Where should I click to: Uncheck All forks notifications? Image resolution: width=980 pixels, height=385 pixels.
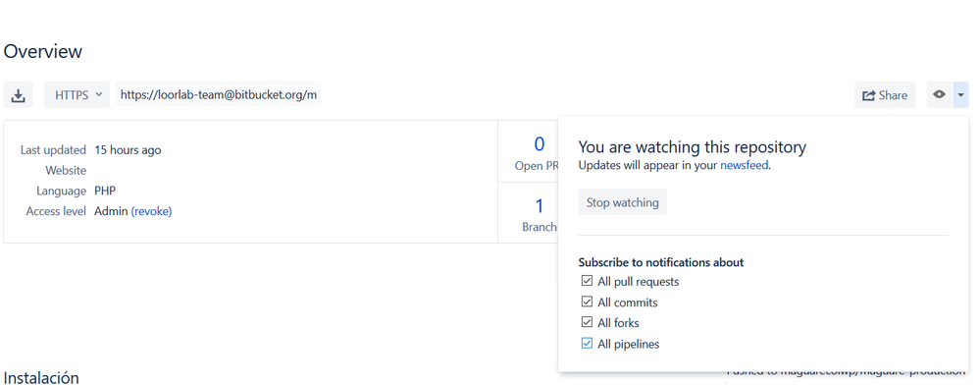tap(587, 322)
